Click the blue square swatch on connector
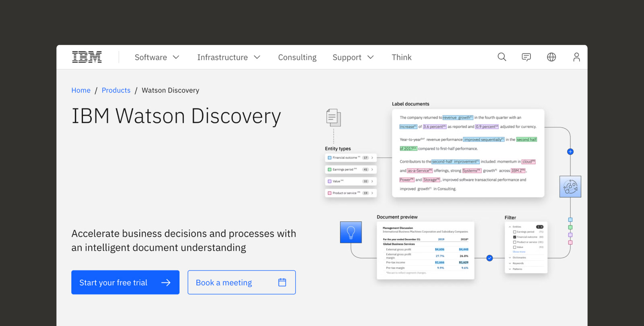The image size is (644, 326). pos(570,220)
